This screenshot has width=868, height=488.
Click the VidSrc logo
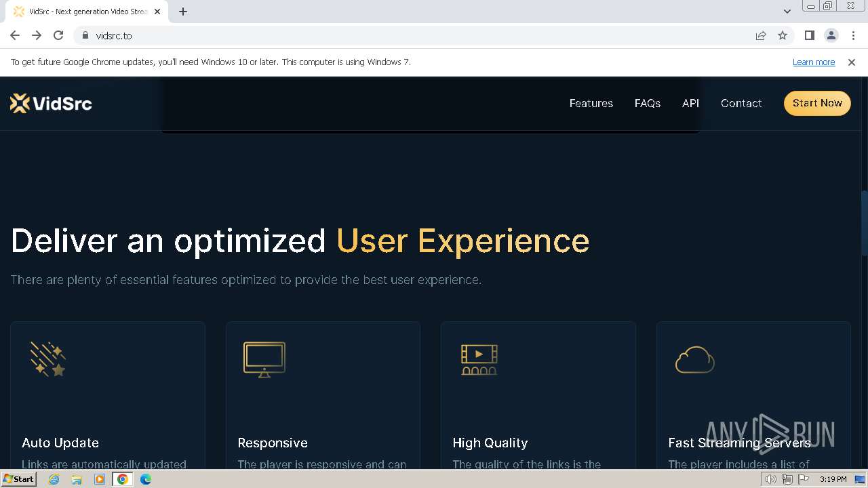coord(51,103)
